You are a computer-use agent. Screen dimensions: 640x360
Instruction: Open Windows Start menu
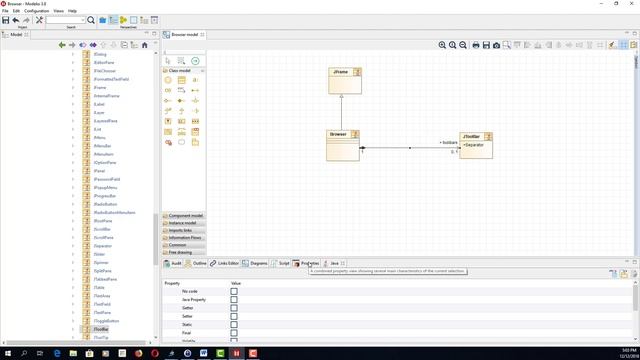[8, 353]
